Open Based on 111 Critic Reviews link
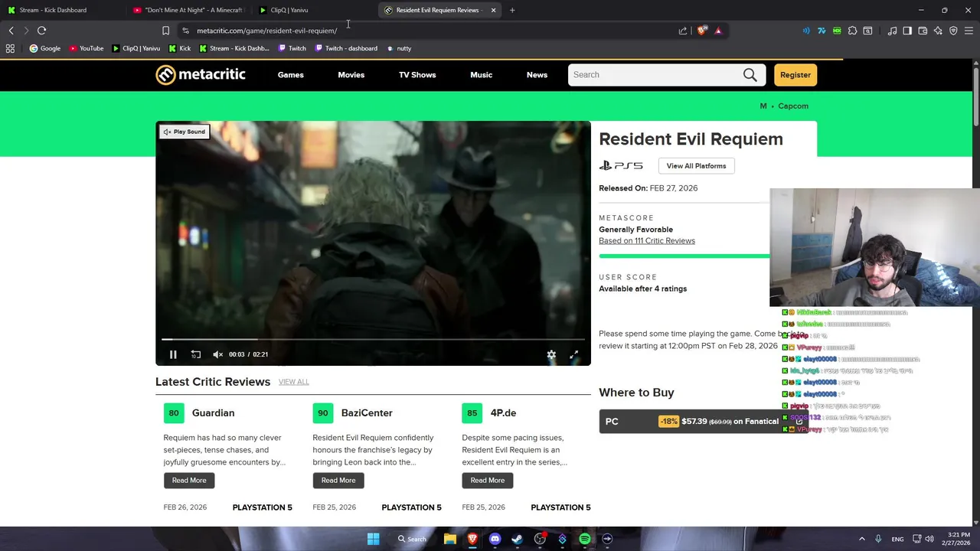Screen dimensions: 980x551 (x=647, y=241)
